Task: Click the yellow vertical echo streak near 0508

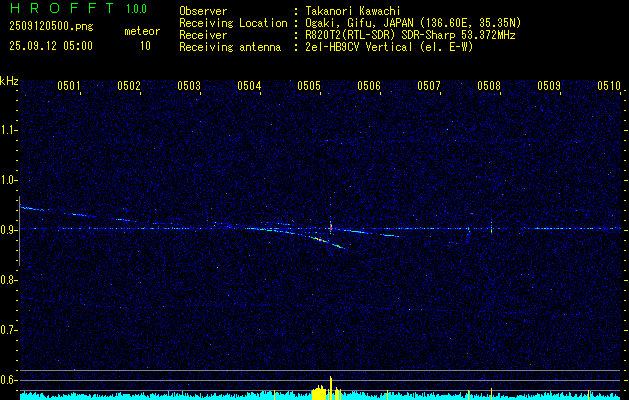Action: (x=491, y=227)
